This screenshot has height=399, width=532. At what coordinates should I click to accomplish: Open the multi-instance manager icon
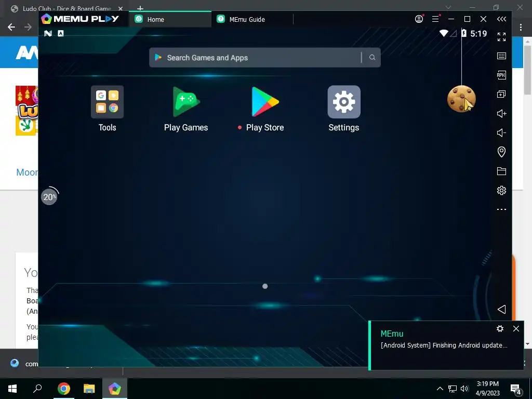click(501, 95)
